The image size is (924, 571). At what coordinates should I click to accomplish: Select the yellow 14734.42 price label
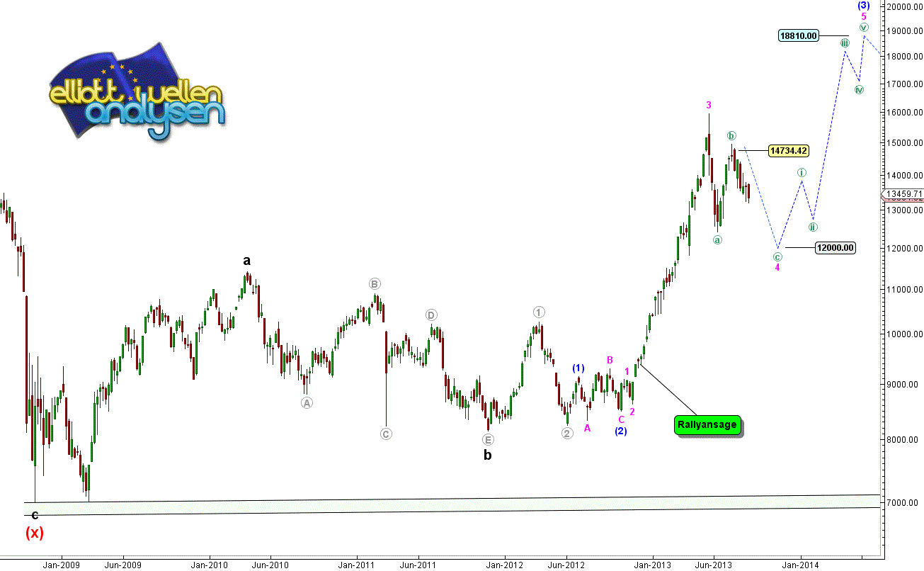point(788,150)
